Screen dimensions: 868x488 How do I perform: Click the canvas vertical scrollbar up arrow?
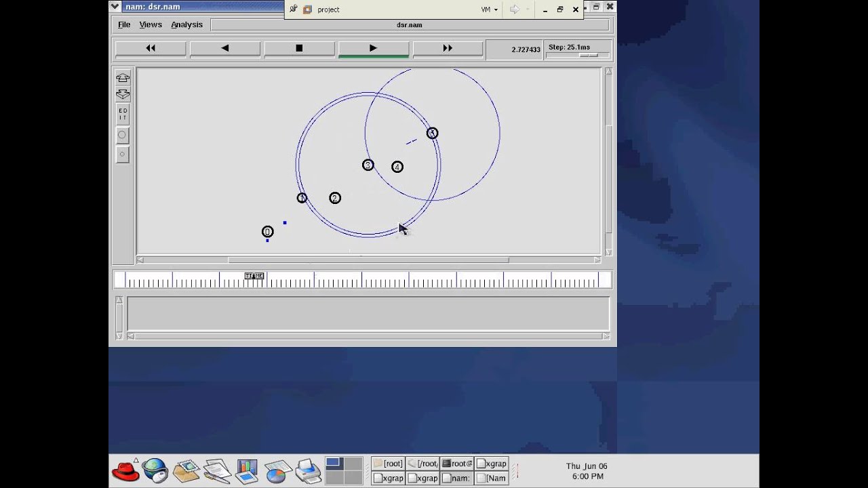click(x=608, y=71)
